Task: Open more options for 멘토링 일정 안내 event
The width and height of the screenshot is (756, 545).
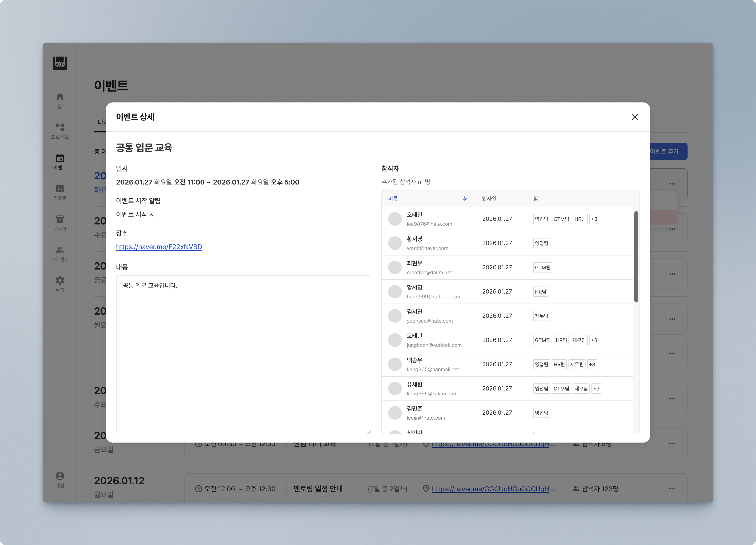Action: 672,489
